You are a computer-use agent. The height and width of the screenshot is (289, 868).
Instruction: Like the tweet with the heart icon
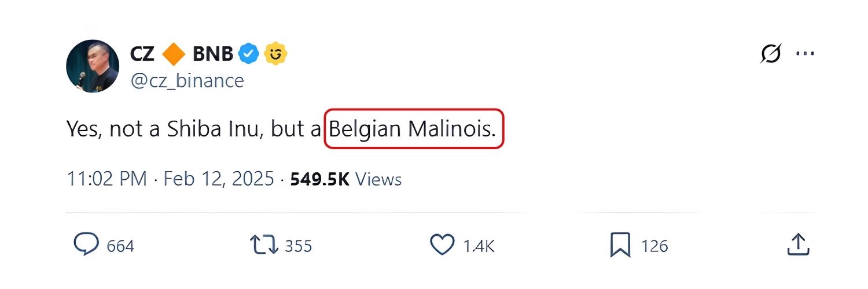(x=443, y=245)
